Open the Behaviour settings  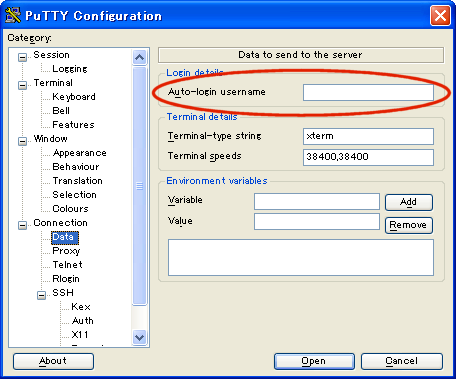(x=76, y=167)
